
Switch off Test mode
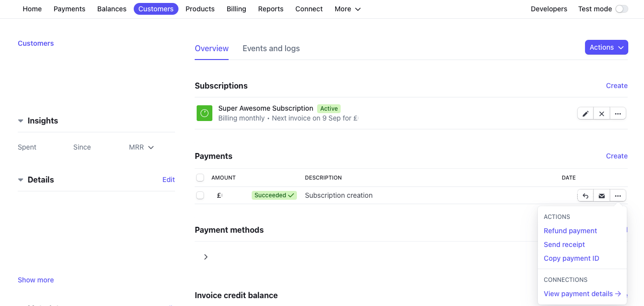click(x=621, y=9)
